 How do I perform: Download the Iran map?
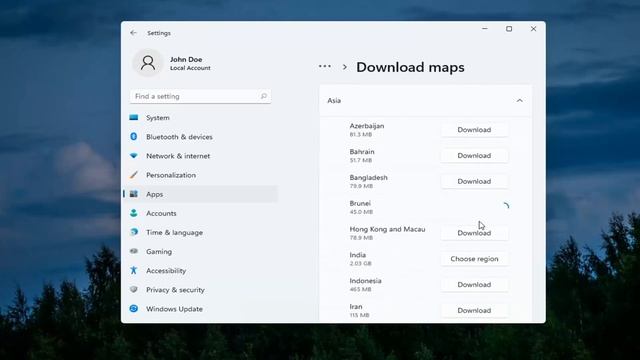474,310
